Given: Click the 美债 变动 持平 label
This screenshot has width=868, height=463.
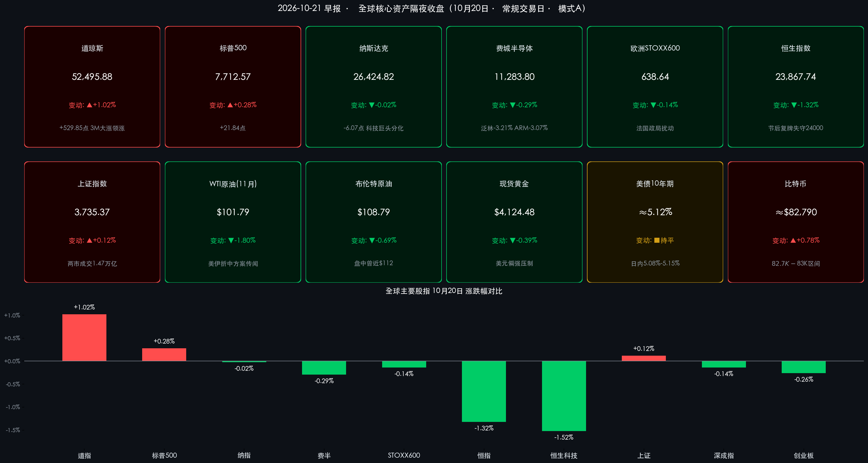Looking at the screenshot, I should (x=655, y=241).
